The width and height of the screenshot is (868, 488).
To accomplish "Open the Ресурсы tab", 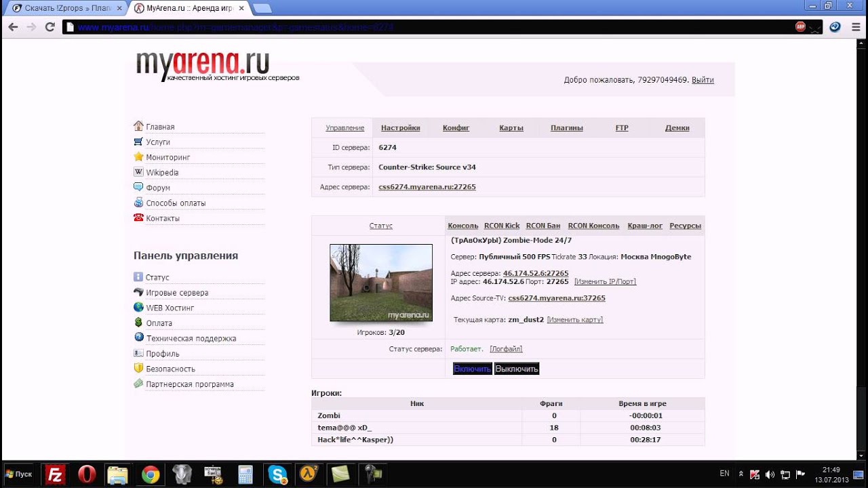I will pyautogui.click(x=685, y=226).
